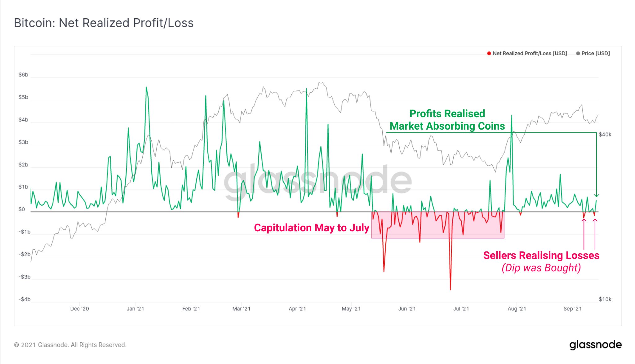Click the 2021 Glassnode copyright notice

click(70, 345)
